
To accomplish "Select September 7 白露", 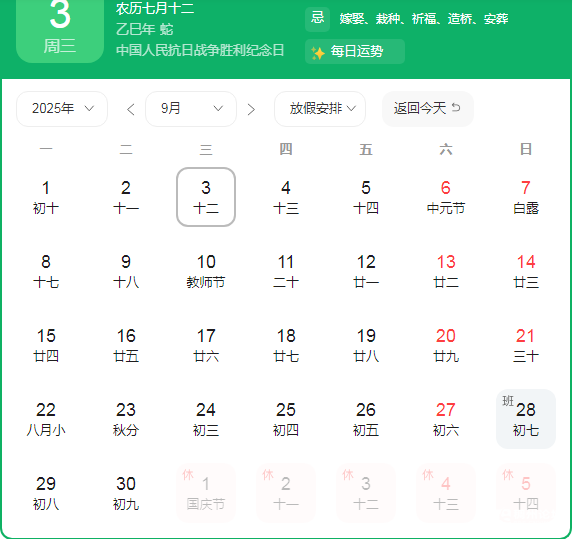I will coord(525,197).
